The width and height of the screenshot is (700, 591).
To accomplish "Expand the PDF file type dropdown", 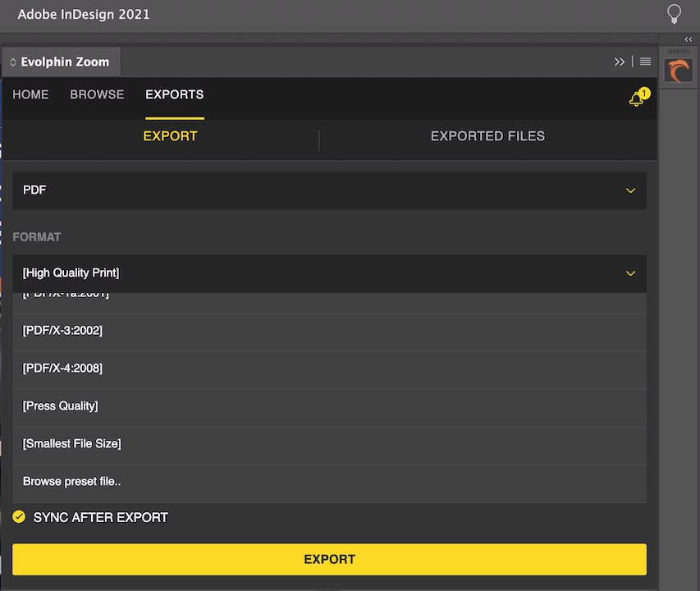I will (x=630, y=190).
